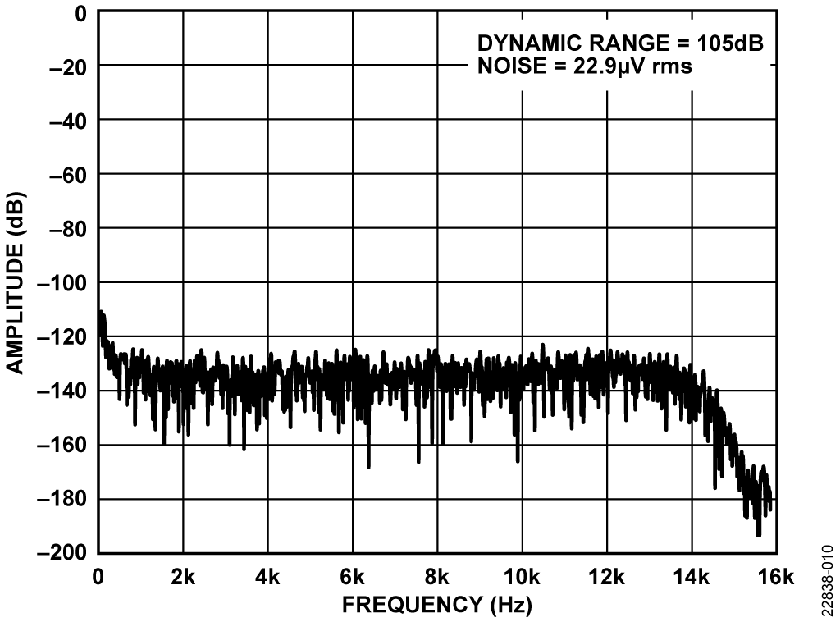Click the 12k frequency tick label
This screenshot has width=840, height=622.
click(x=607, y=575)
